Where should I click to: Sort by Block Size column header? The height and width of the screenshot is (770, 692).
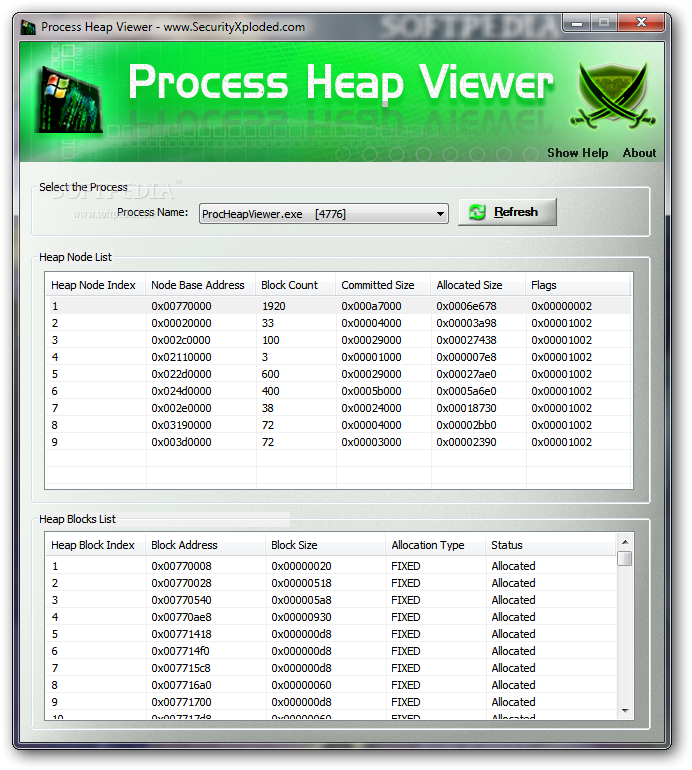pos(325,545)
